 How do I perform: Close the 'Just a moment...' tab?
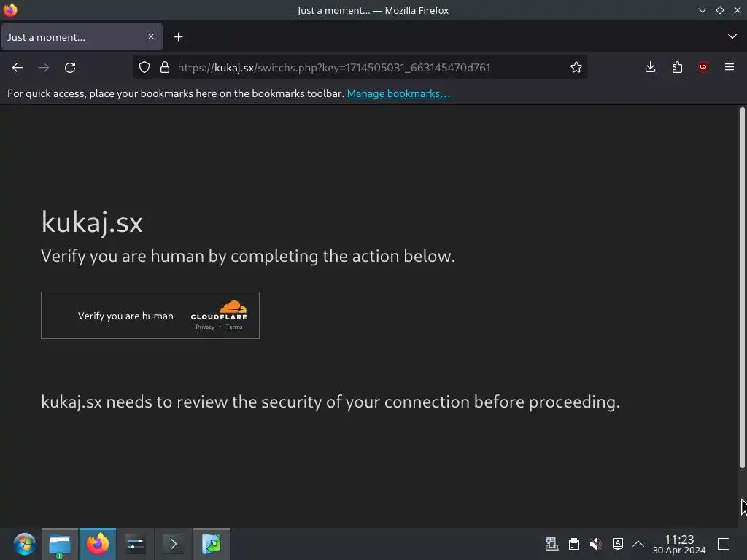pos(151,36)
